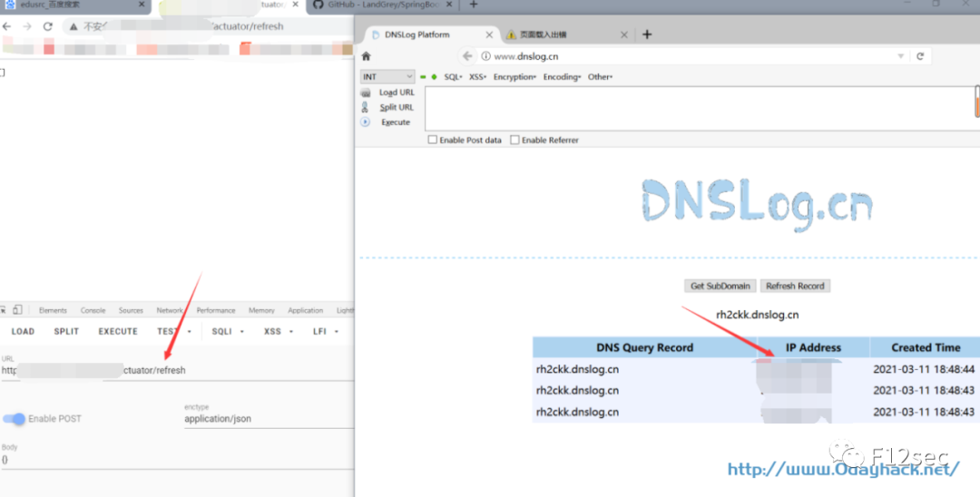Toggle the Enable POST switch
980x497 pixels.
tap(14, 419)
